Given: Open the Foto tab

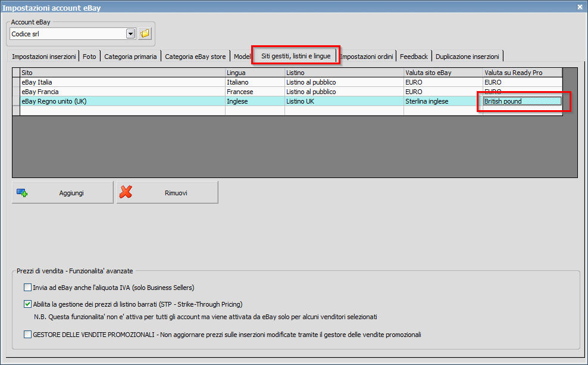Looking at the screenshot, I should [x=89, y=57].
